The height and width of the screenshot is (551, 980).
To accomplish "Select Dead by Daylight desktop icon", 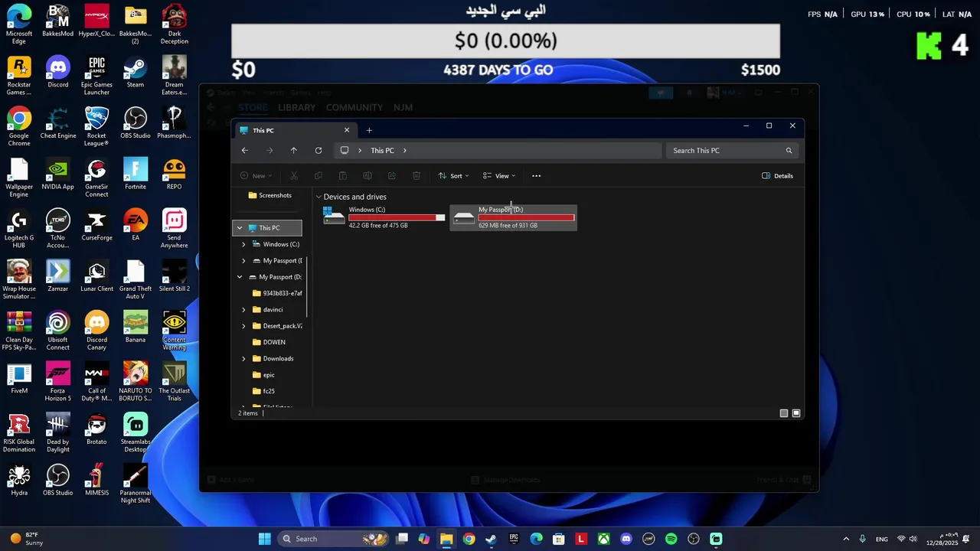I will 58,432.
